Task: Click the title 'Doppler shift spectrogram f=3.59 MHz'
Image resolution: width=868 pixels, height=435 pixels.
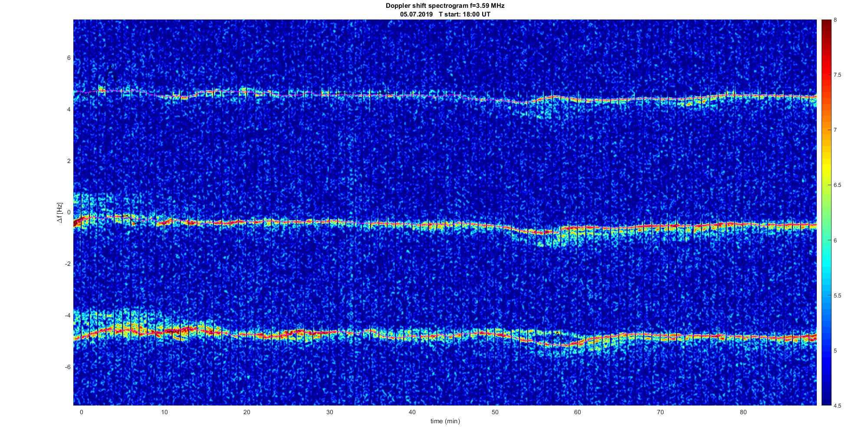Action: (x=445, y=6)
